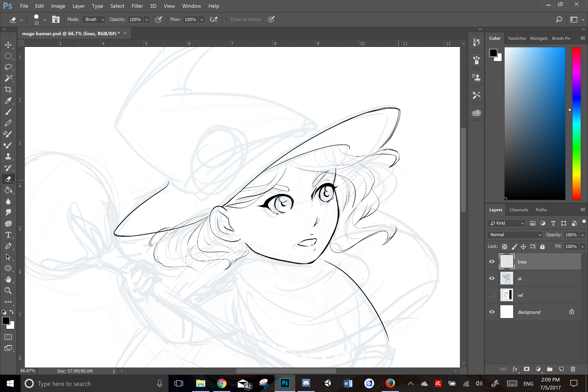
Task: Hide the lines layer
Action: click(492, 262)
